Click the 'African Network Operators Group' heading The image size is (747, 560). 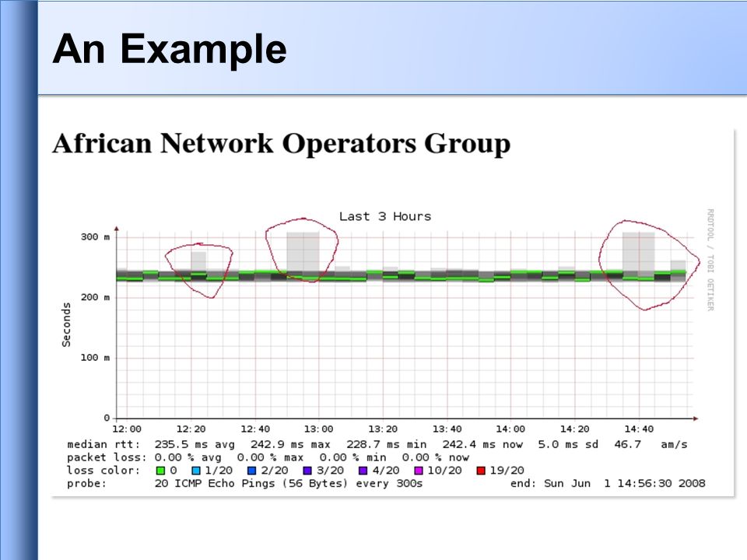tap(282, 143)
